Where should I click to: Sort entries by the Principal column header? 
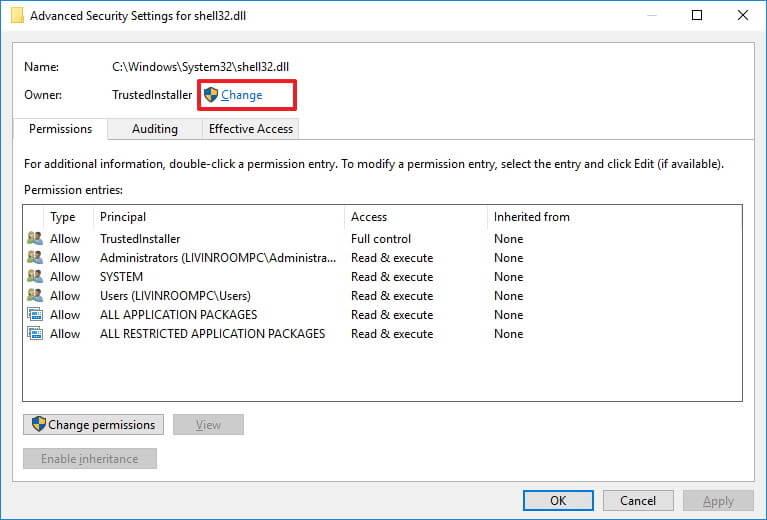[219, 217]
